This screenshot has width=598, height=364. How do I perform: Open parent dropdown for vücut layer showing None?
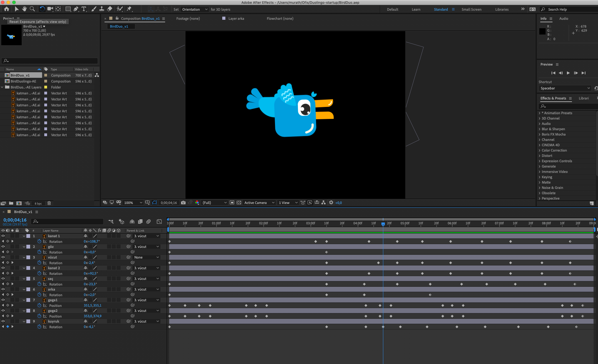point(147,257)
